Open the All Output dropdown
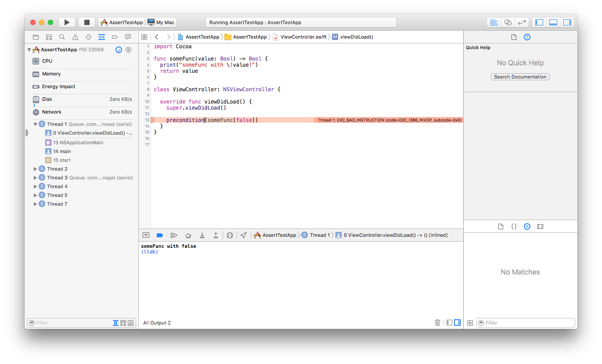Screen dimensions: 602x364 click(156, 322)
